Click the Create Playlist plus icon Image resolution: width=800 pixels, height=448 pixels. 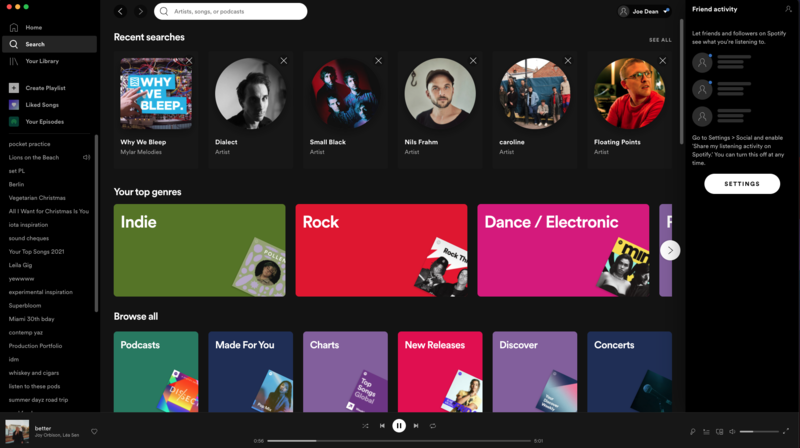point(14,88)
